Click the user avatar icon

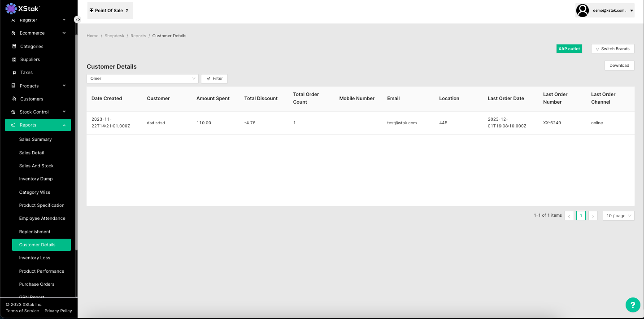(x=582, y=10)
